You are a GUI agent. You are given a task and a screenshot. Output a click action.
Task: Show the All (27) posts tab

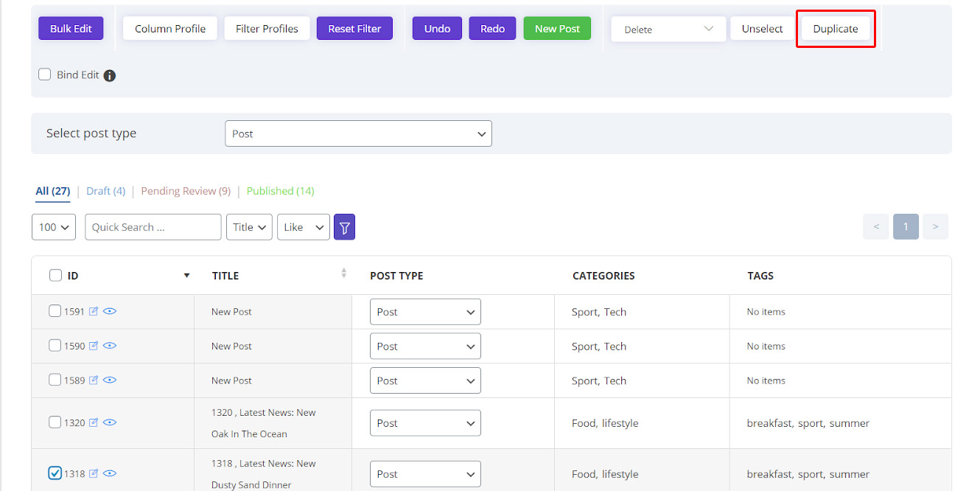point(53,191)
